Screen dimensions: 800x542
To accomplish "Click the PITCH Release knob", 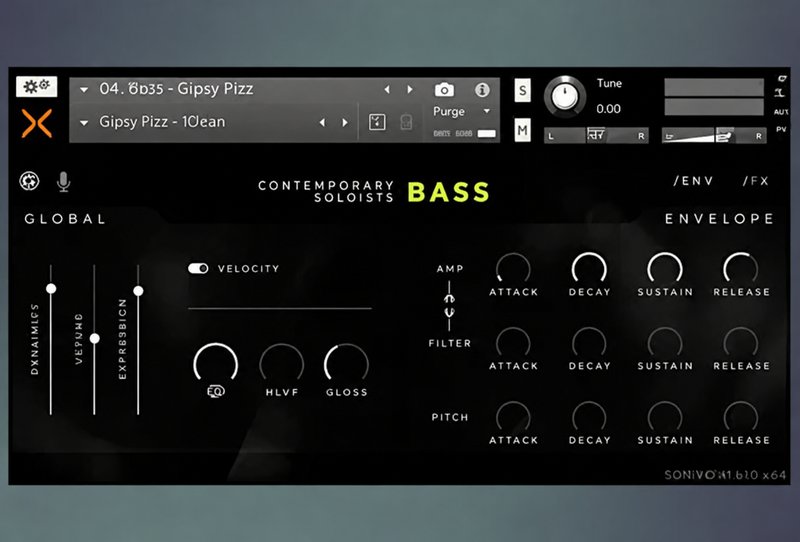I will 741,417.
